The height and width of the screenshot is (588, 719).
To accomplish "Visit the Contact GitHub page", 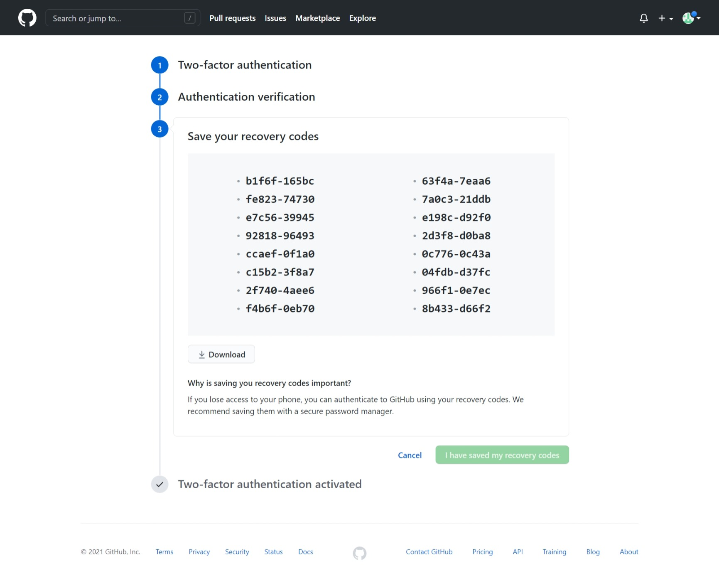I will pos(429,552).
